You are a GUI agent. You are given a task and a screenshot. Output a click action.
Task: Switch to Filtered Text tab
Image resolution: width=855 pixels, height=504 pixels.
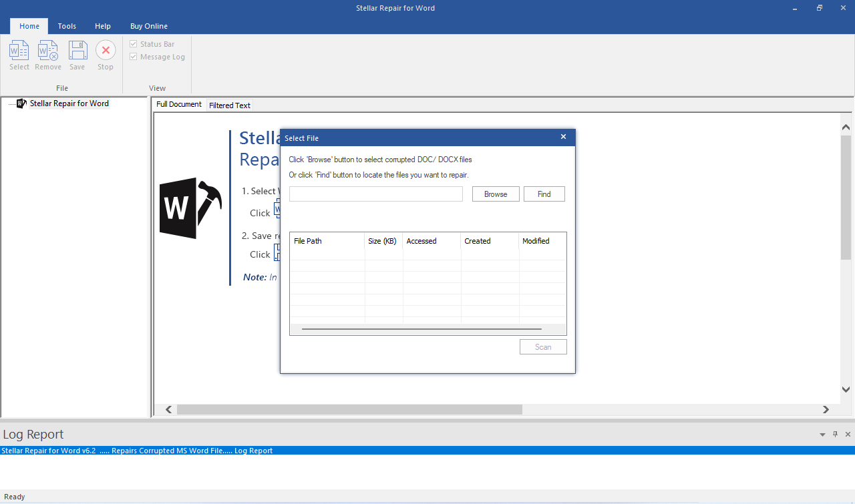coord(230,105)
